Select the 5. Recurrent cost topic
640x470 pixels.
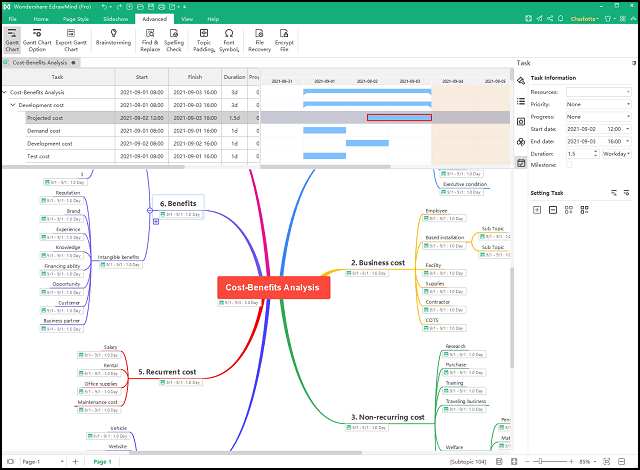[x=167, y=372]
